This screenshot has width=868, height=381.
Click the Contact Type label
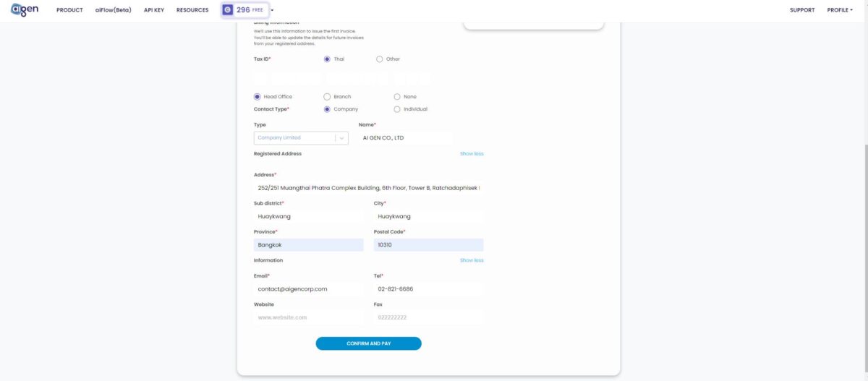click(271, 109)
